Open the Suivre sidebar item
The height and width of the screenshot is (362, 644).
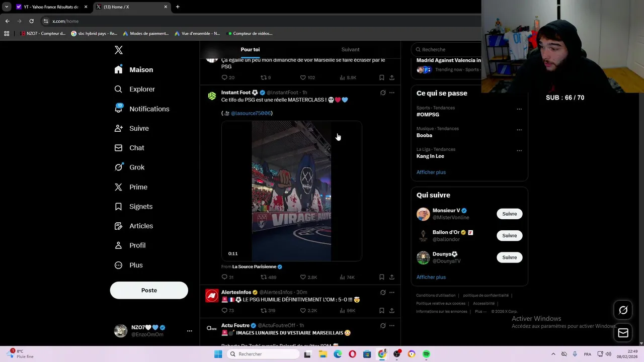(x=132, y=128)
